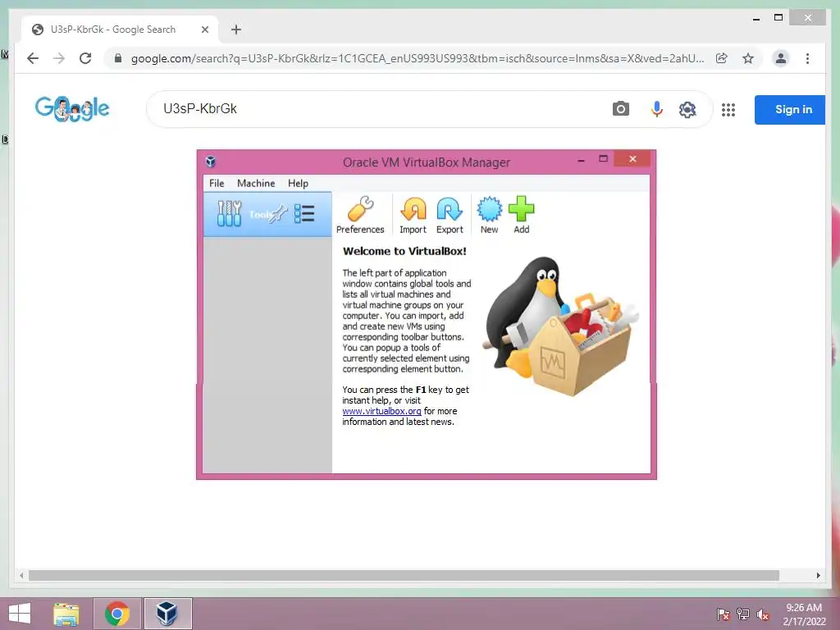
Task: Click the Export appliance icon
Action: [x=449, y=209]
